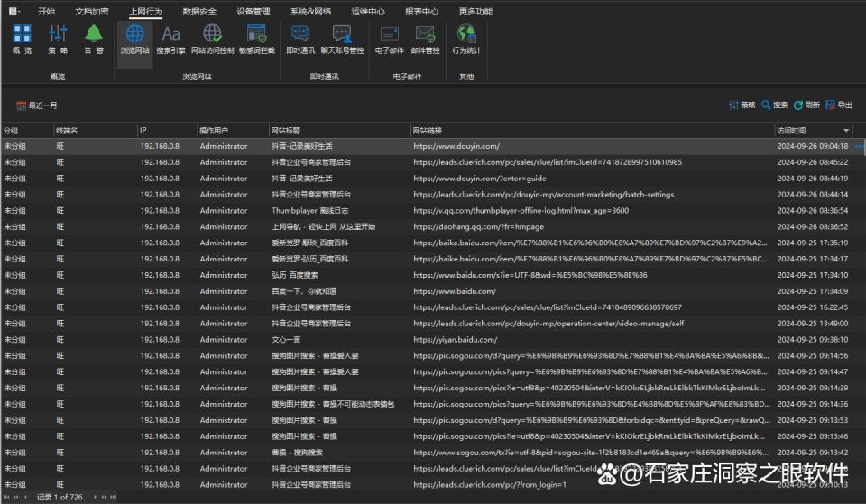This screenshot has height=504, width=866.
Task: Sort by the 操作用户 column header
Action: [x=233, y=131]
